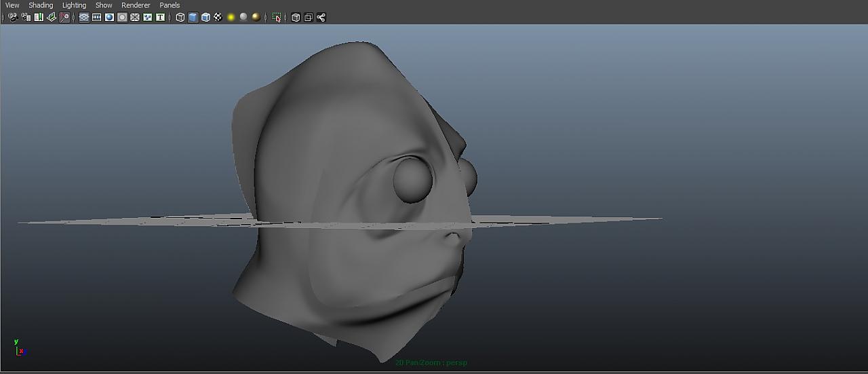Screen dimensions: 868x374
Task: Open the View menu
Action: tap(12, 5)
